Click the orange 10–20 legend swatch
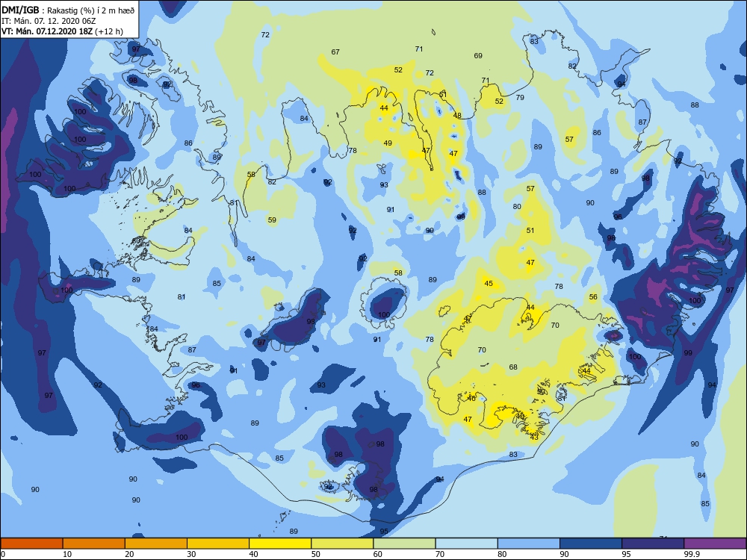747x560 pixels. 94,544
